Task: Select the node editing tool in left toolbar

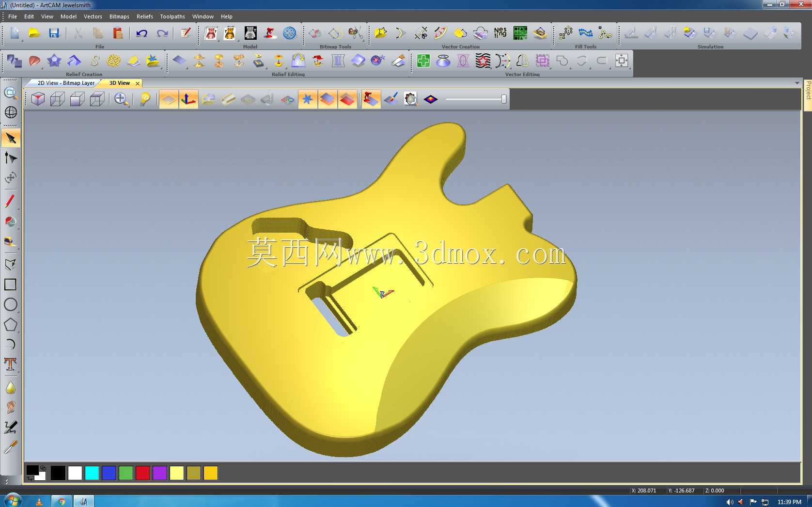Action: point(11,158)
